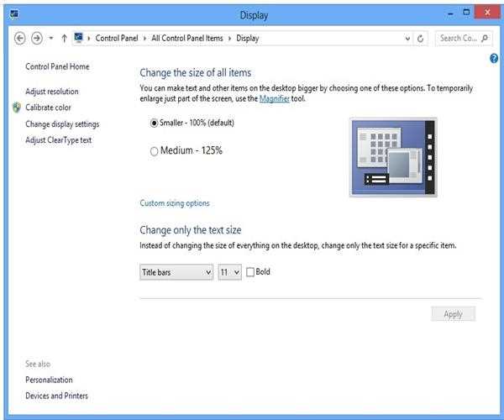Click the Apply button
504x420 pixels.
coord(453,314)
